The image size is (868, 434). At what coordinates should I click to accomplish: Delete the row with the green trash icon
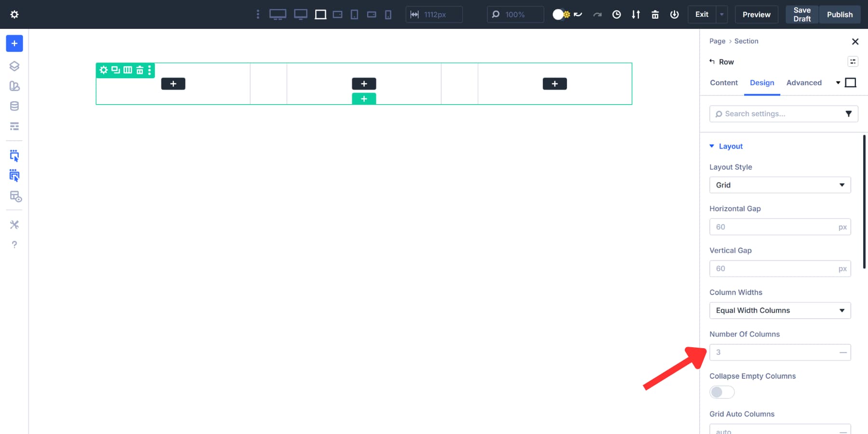coord(139,70)
